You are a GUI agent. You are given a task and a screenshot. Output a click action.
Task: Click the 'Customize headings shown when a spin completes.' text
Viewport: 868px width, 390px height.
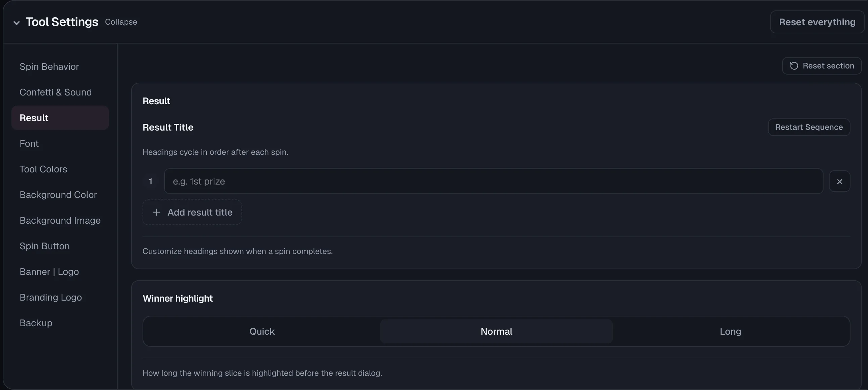[x=238, y=251]
